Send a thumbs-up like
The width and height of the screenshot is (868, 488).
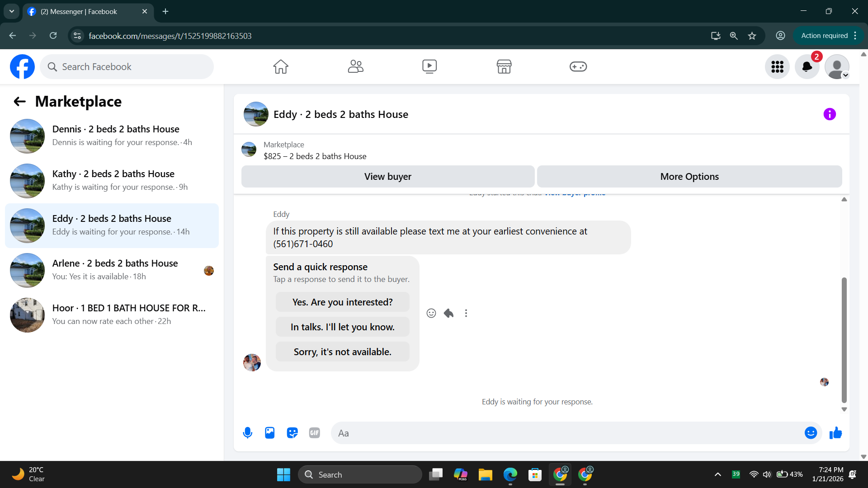835,433
